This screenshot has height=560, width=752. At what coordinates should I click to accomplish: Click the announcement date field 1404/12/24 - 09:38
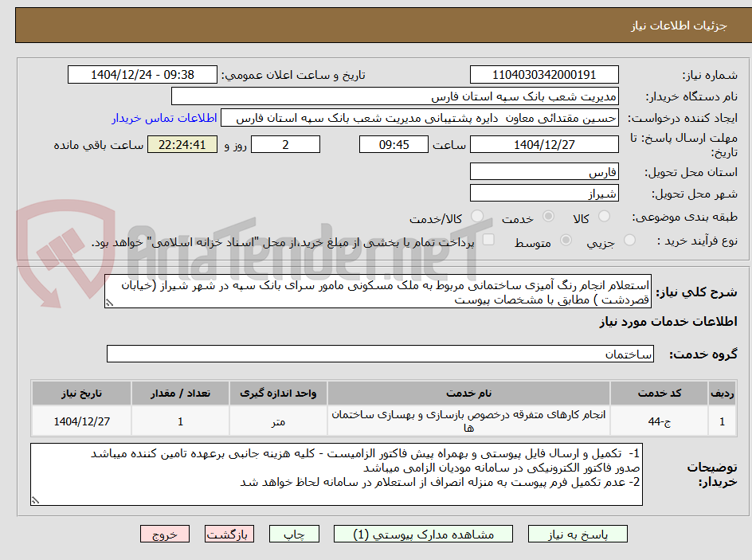pos(143,75)
